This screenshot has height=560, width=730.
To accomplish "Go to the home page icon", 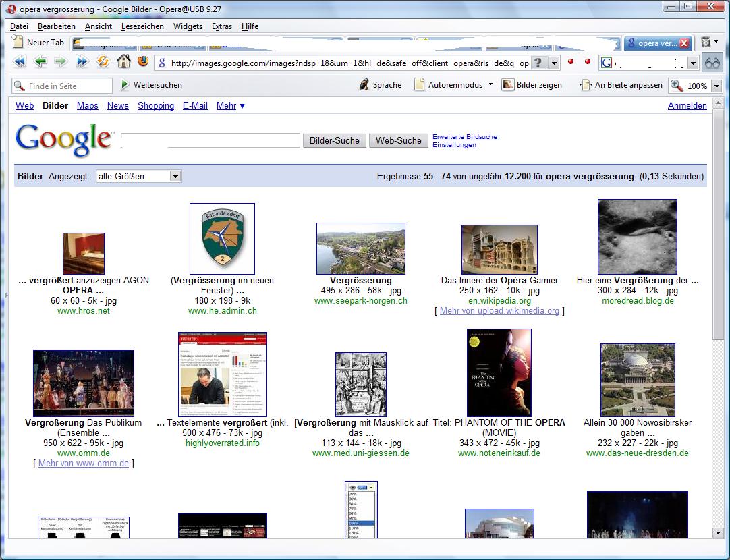I will [123, 62].
